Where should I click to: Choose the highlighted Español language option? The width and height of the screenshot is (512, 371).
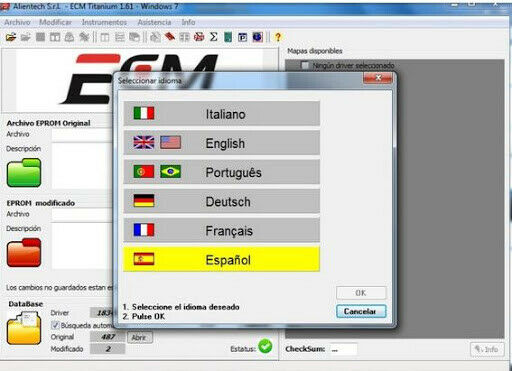(x=222, y=259)
